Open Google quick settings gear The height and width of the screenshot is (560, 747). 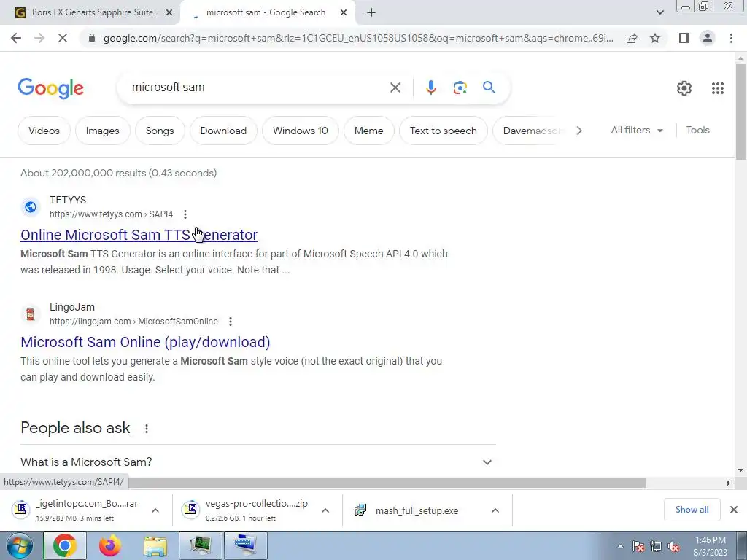tap(684, 88)
